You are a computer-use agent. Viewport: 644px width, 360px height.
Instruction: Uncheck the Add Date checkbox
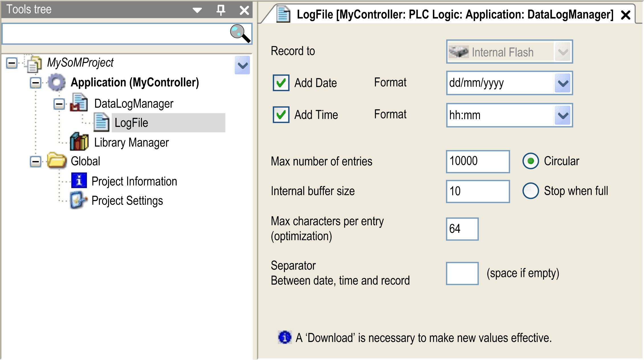click(x=281, y=83)
